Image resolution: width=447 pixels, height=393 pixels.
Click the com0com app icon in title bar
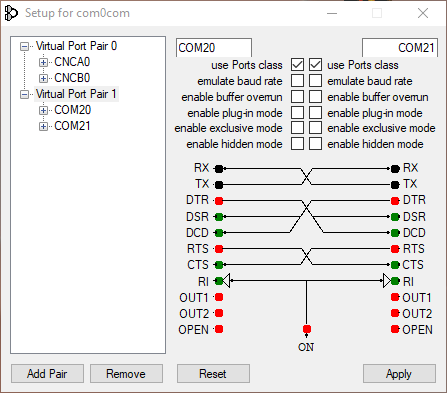coord(11,13)
